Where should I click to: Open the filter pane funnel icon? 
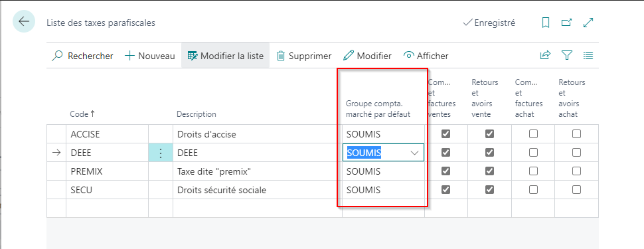pyautogui.click(x=567, y=56)
